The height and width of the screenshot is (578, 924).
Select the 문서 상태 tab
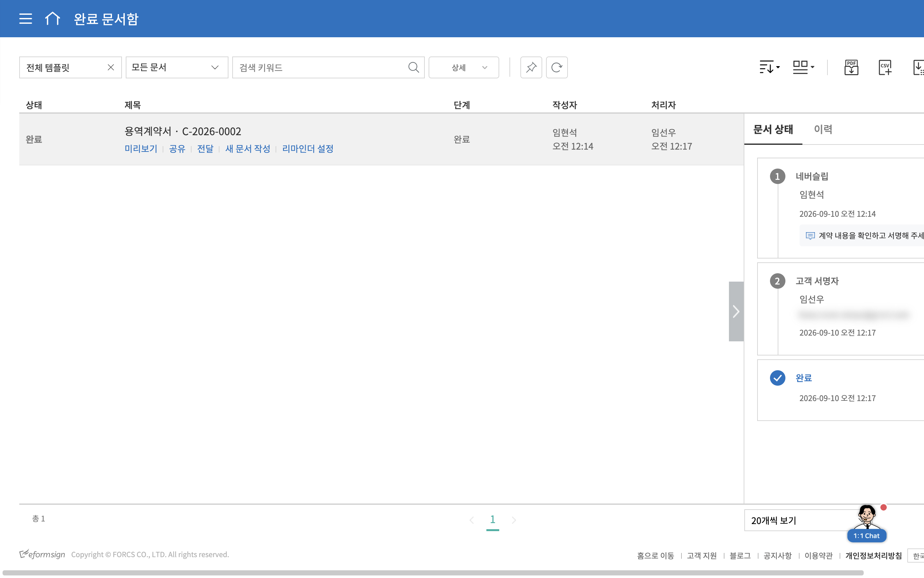point(773,129)
